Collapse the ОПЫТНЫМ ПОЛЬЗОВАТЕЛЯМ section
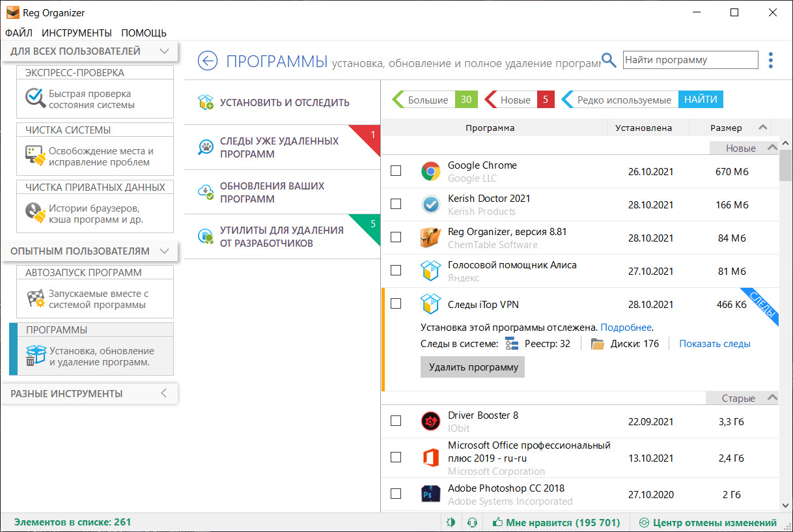Image resolution: width=793 pixels, height=532 pixels. [165, 251]
